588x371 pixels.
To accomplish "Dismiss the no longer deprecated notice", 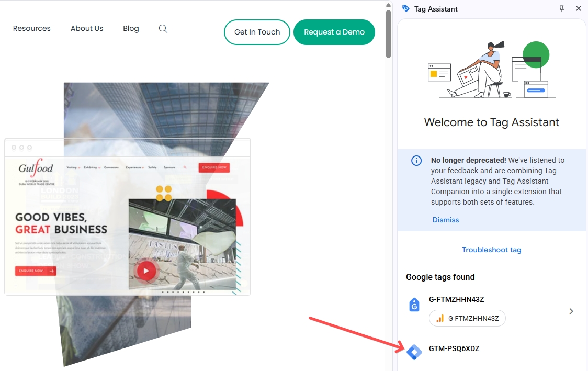I will pos(446,220).
